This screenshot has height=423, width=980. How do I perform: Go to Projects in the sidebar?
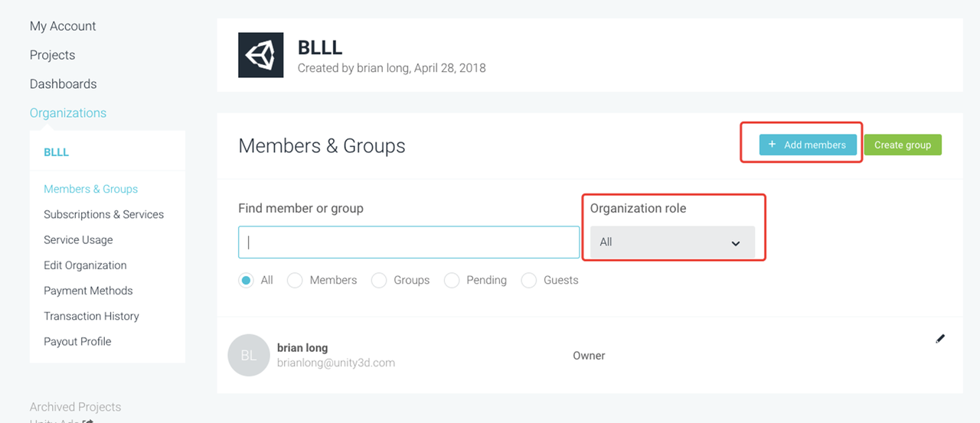pyautogui.click(x=52, y=55)
